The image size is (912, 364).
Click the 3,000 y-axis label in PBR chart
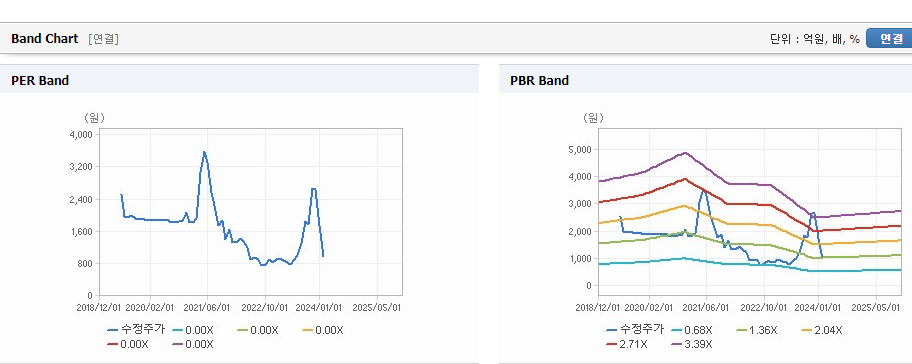(580, 204)
